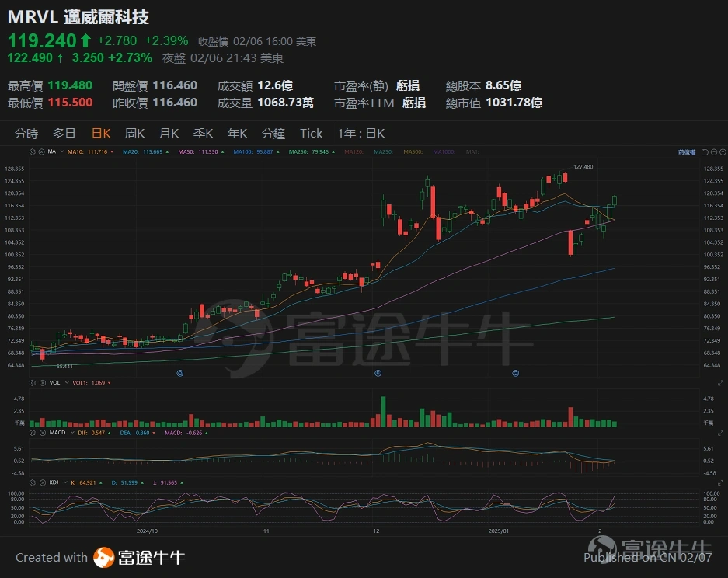Switch to the 月K chart tab

click(x=169, y=134)
